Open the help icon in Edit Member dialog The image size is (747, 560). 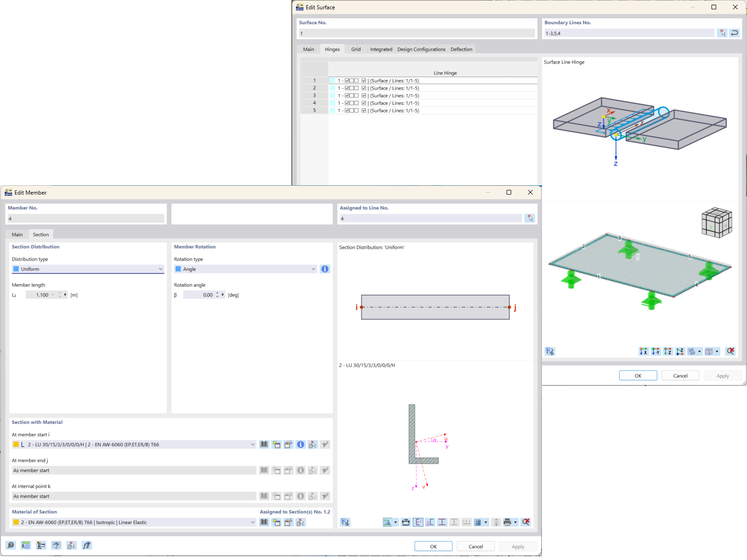[x=10, y=546]
